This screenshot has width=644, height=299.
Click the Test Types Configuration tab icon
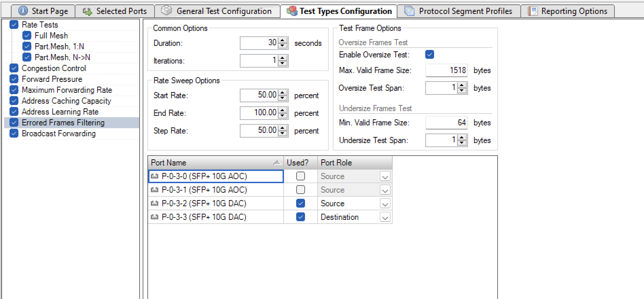292,11
